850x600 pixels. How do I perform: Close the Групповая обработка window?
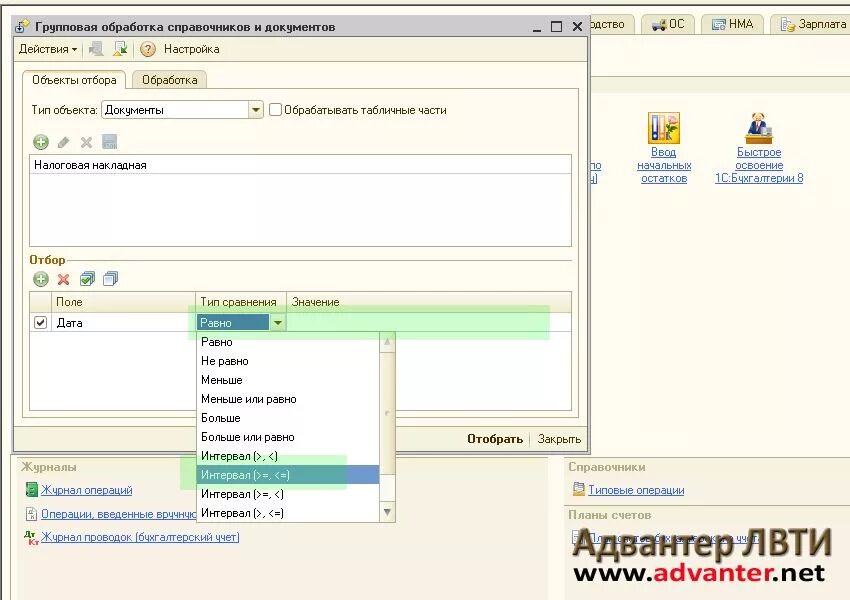tap(577, 27)
